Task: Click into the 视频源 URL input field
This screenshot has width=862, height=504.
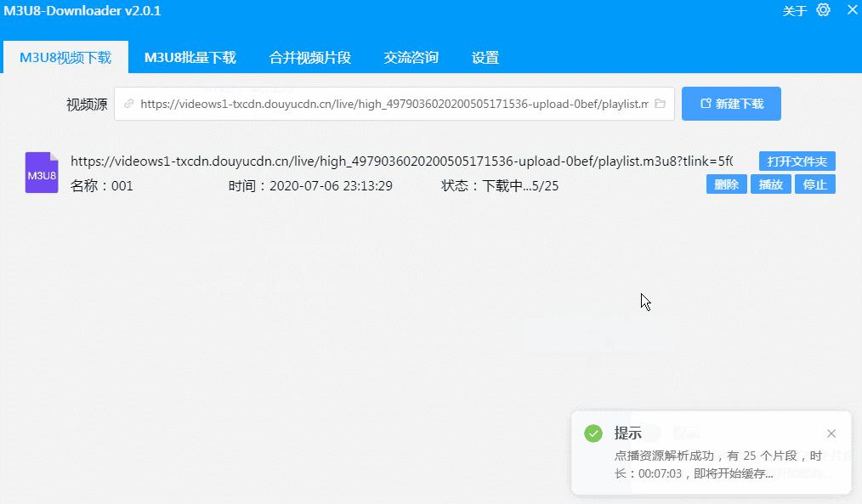Action: pos(394,104)
